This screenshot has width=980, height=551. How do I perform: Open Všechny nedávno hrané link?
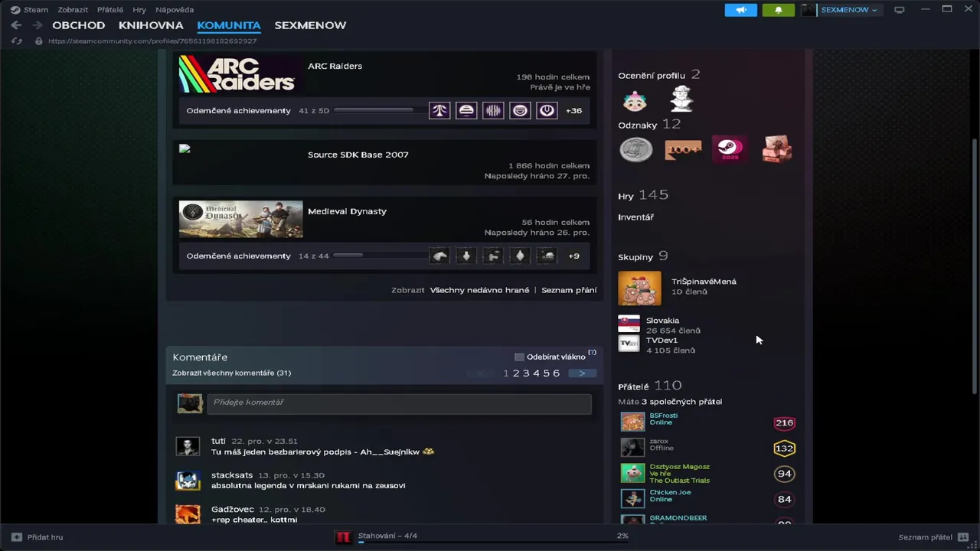click(x=479, y=290)
